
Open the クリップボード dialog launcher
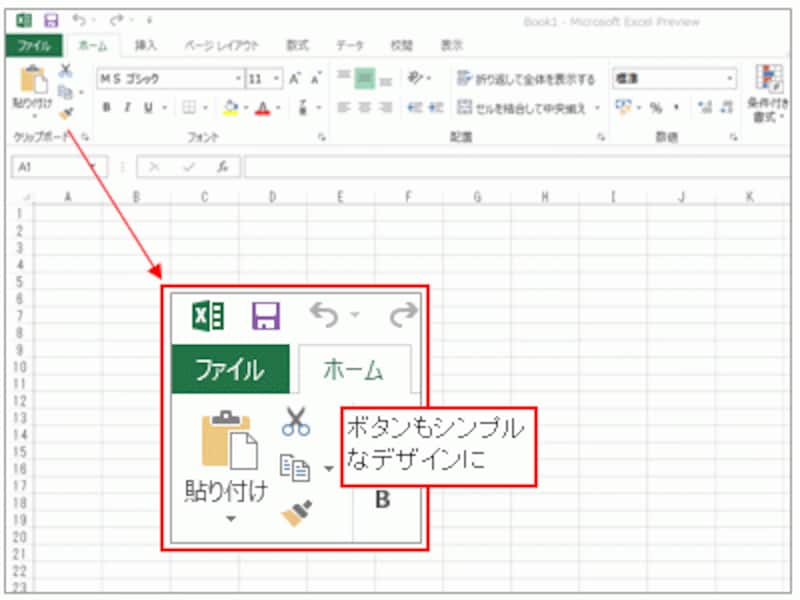pos(86,137)
